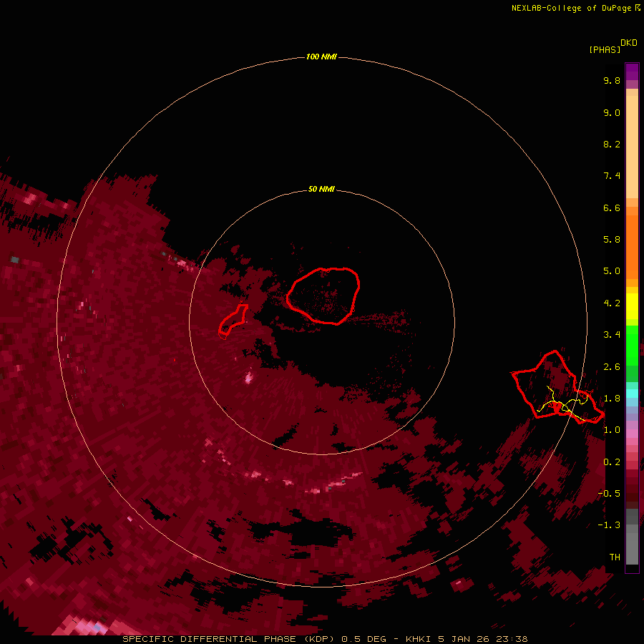Click the "KHKI" radar station identifier
This screenshot has height=644, width=644.
tap(419, 639)
